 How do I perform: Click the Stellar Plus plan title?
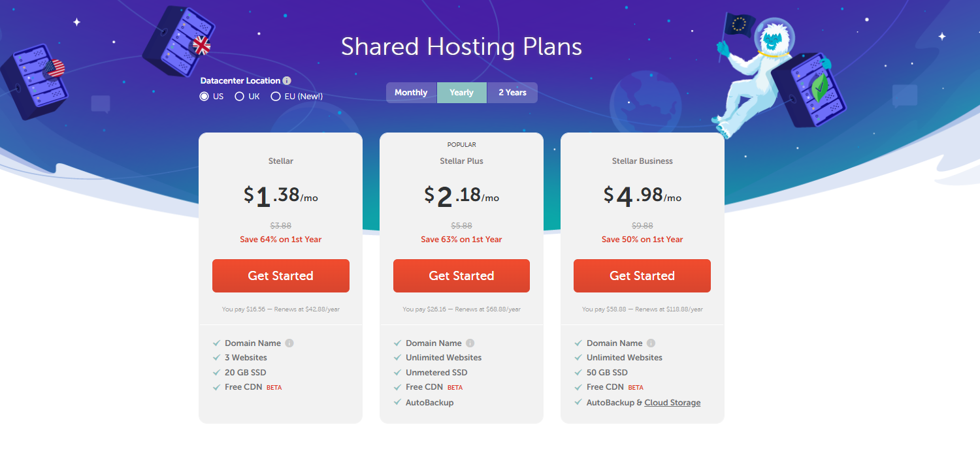pyautogui.click(x=461, y=161)
